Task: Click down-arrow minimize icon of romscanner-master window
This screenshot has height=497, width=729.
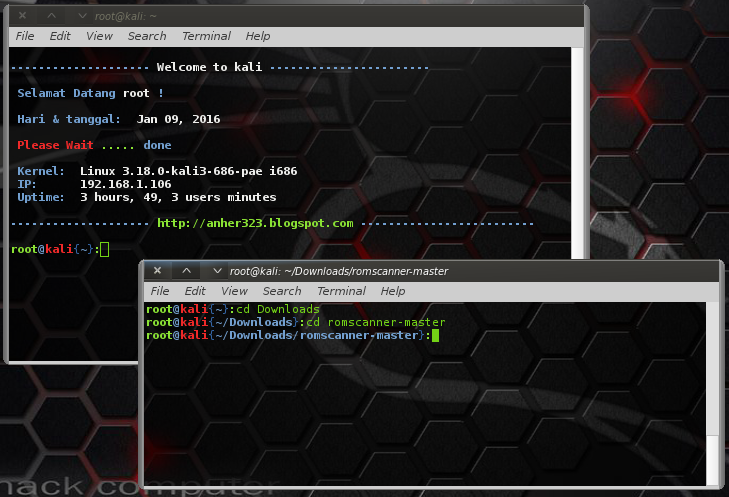Action: coord(217,271)
